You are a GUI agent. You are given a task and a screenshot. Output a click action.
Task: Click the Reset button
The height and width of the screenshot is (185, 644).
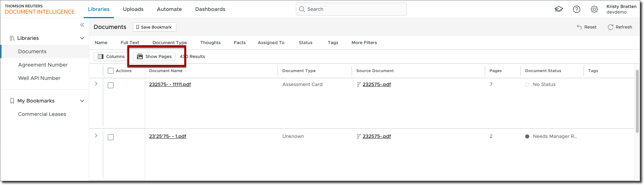tap(587, 27)
